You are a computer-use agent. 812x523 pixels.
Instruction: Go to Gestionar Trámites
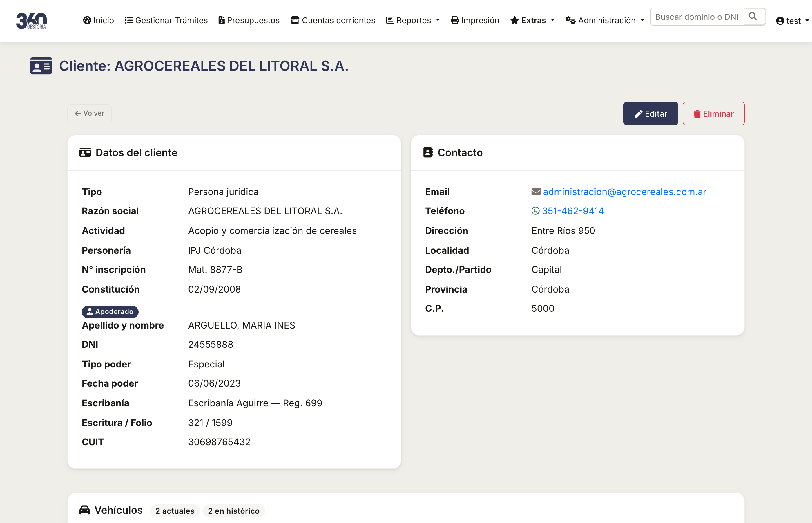point(166,20)
